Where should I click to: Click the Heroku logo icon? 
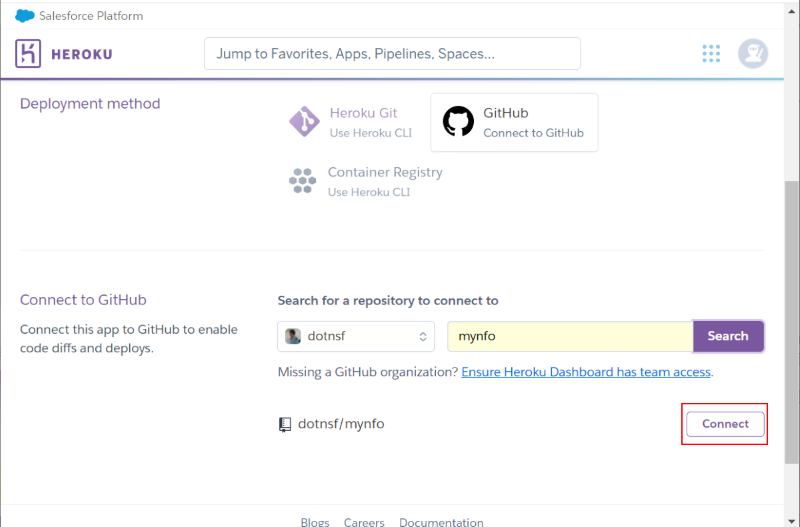click(28, 54)
